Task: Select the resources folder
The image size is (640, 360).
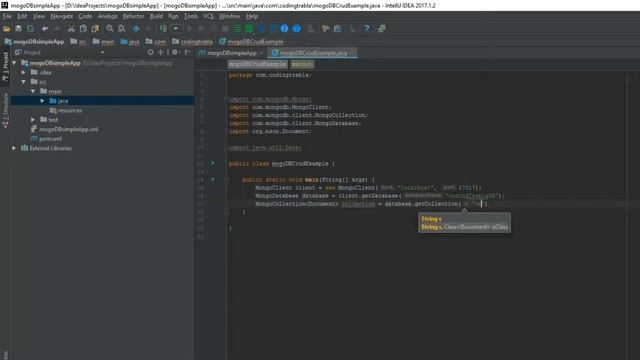Action: [70, 110]
